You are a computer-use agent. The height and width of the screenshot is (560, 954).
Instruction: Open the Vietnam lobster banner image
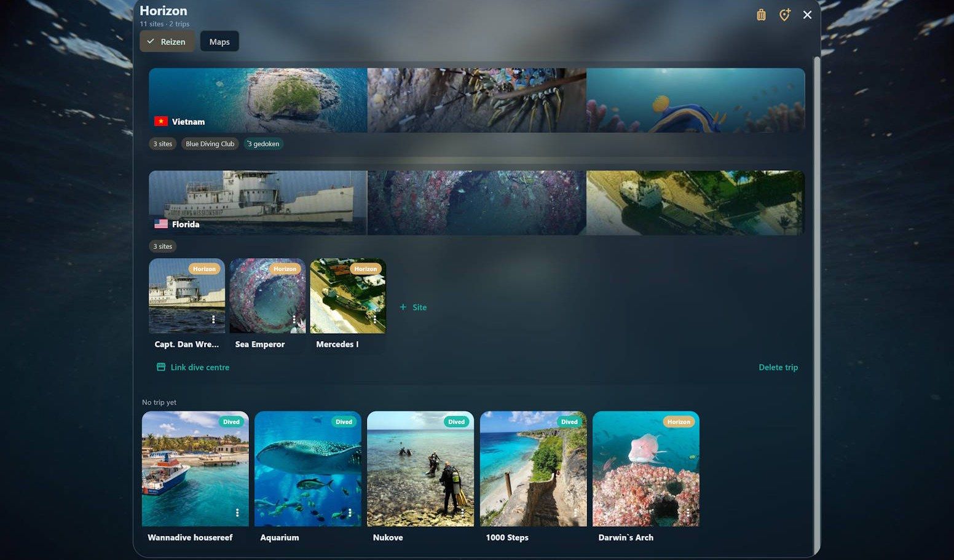pyautogui.click(x=476, y=100)
